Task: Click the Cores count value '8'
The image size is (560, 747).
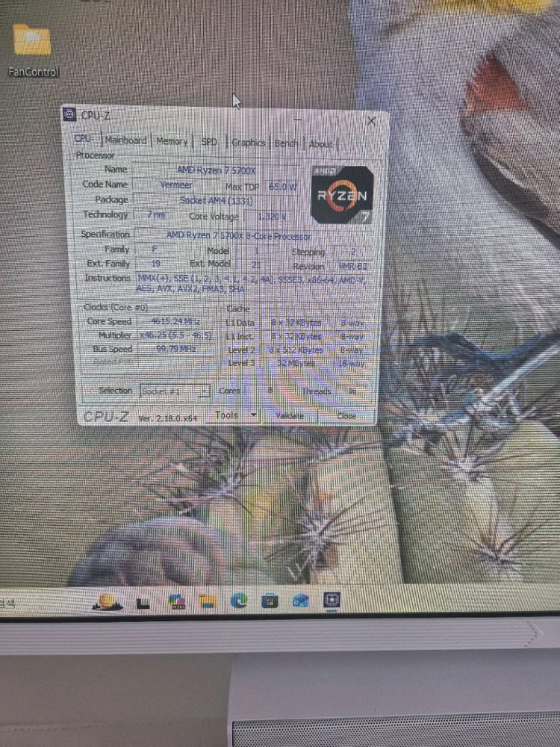Action: 270,390
